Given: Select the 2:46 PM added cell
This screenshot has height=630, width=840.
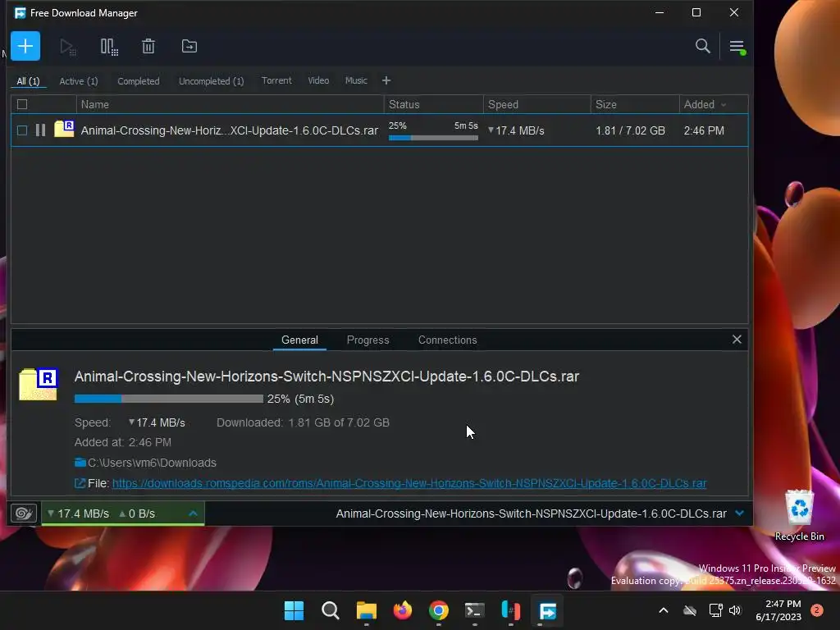Looking at the screenshot, I should (704, 130).
